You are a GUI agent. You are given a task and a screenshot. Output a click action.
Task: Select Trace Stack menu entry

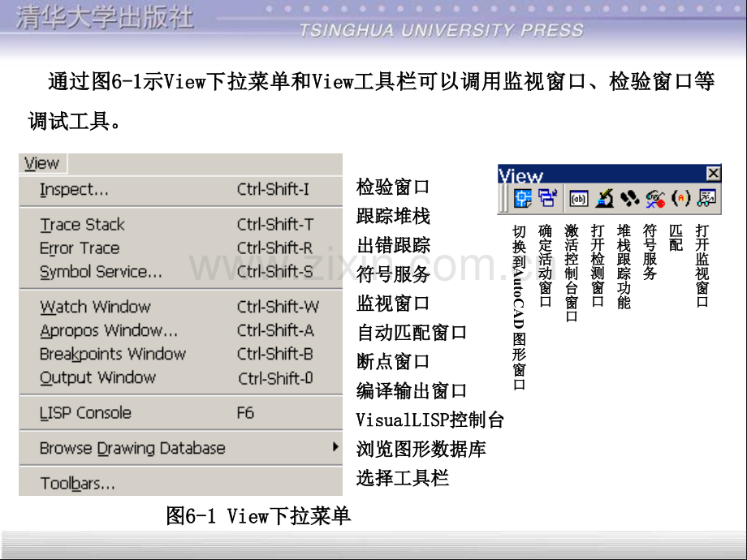coord(180,224)
